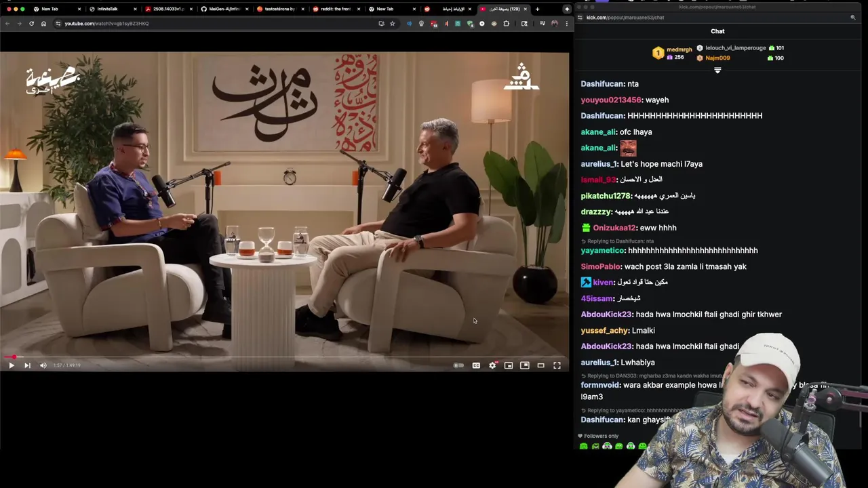Image resolution: width=868 pixels, height=488 pixels.
Task: Click the cast/install icon beside bookmark star
Action: click(x=381, y=24)
